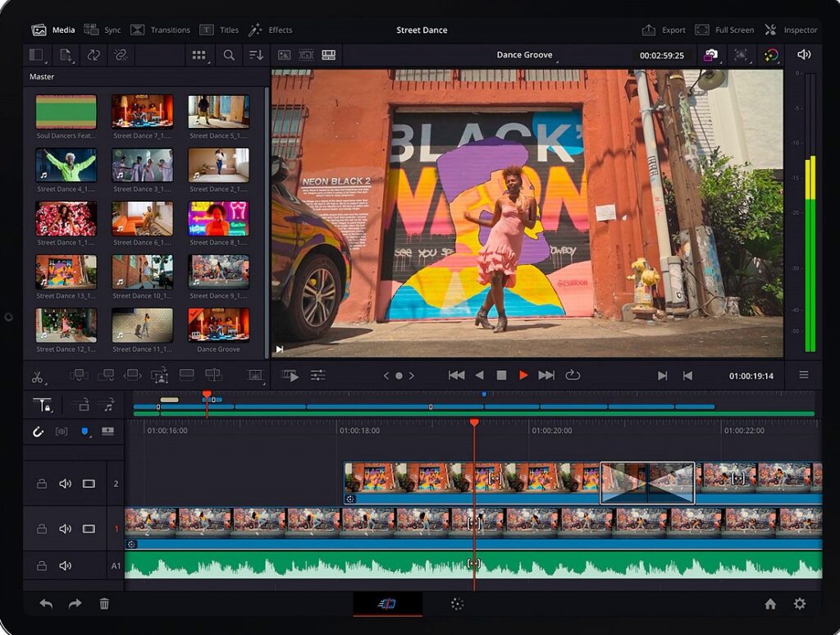Open the Inspector panel

coord(791,30)
